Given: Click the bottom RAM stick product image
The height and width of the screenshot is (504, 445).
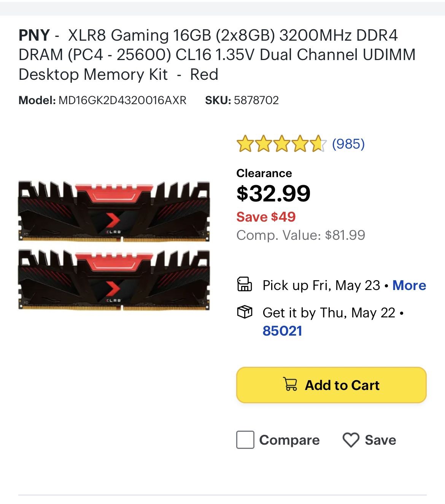Looking at the screenshot, I should click(114, 280).
